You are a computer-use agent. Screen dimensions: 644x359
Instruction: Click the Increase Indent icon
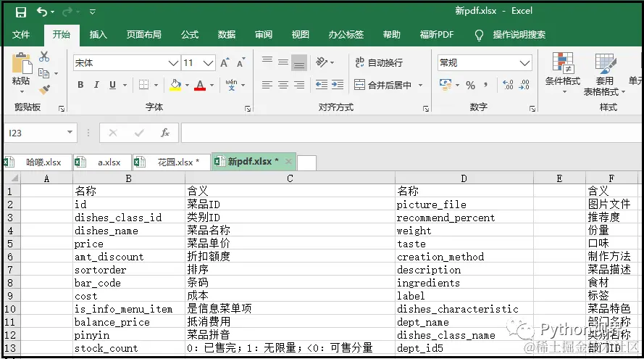pos(337,85)
